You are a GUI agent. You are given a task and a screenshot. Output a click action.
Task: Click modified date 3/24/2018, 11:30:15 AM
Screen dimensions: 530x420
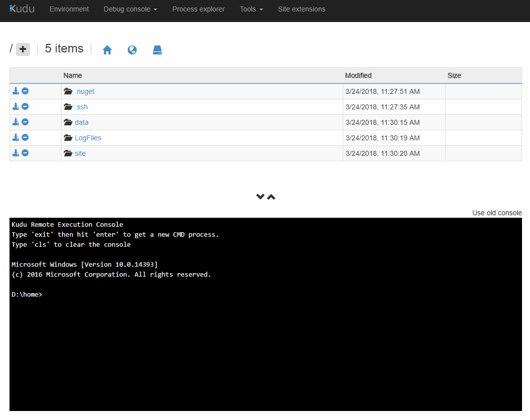point(383,122)
